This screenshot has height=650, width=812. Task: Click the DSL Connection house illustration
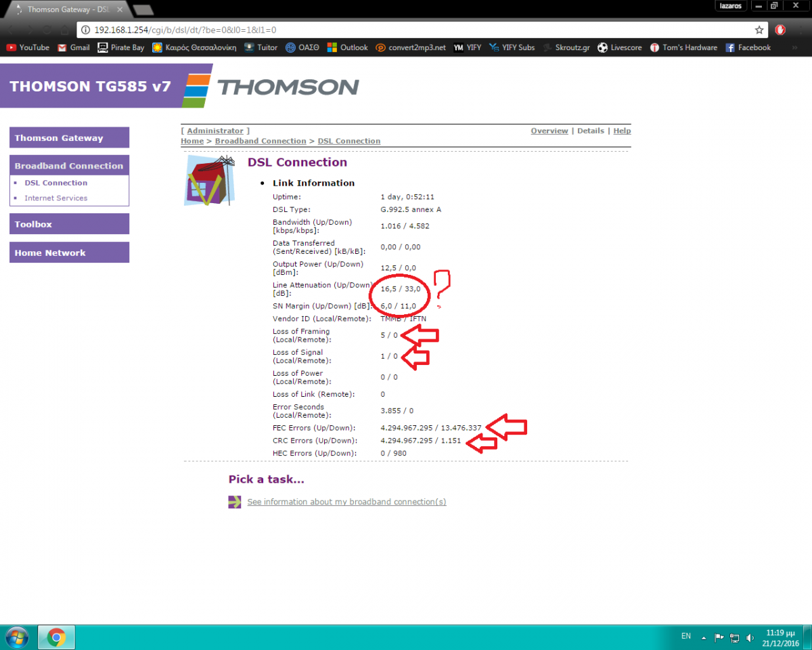point(210,181)
